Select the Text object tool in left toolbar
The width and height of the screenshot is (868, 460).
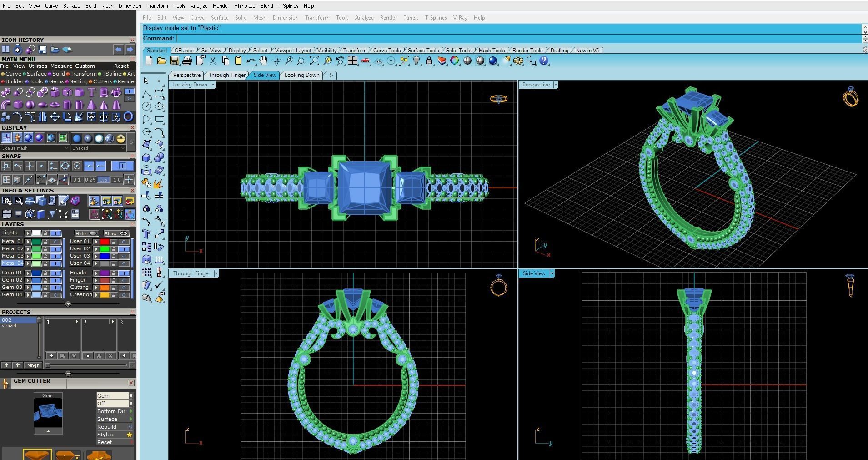coord(146,234)
